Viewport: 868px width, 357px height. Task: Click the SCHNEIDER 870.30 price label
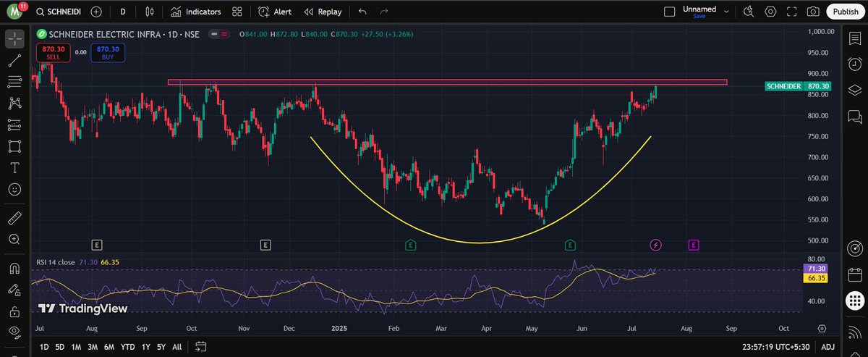click(x=798, y=86)
